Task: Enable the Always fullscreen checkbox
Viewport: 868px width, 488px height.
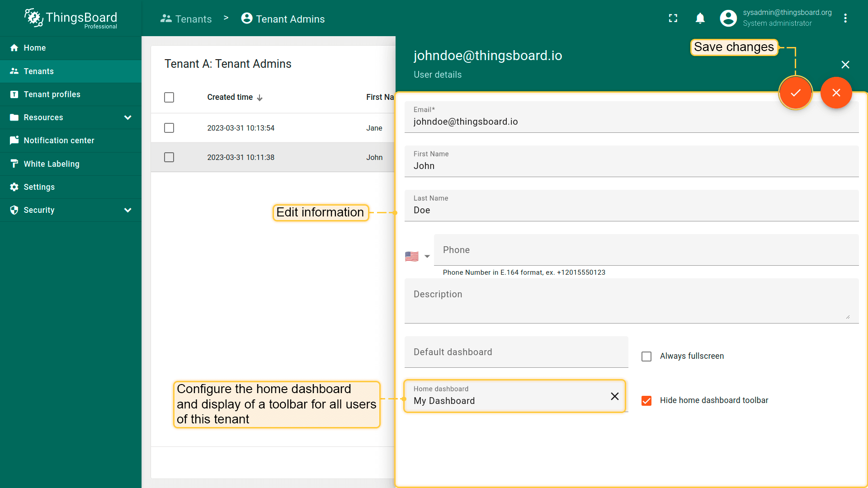Action: coord(646,357)
